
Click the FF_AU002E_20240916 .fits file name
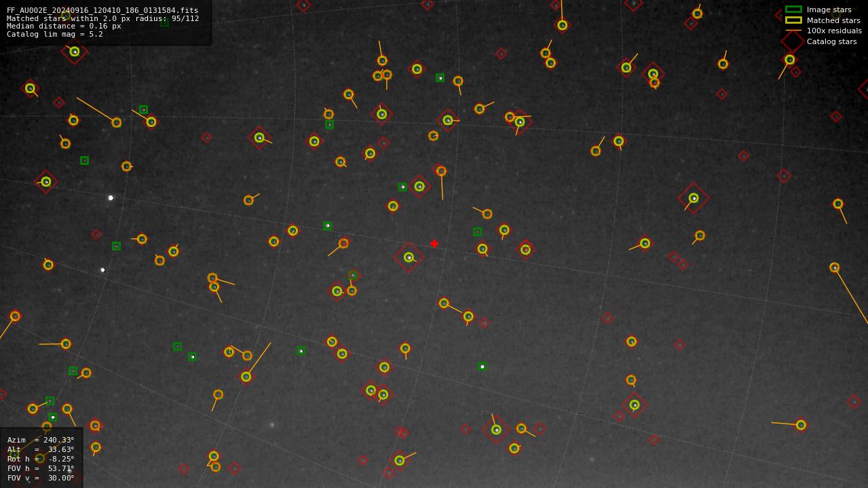click(x=102, y=11)
